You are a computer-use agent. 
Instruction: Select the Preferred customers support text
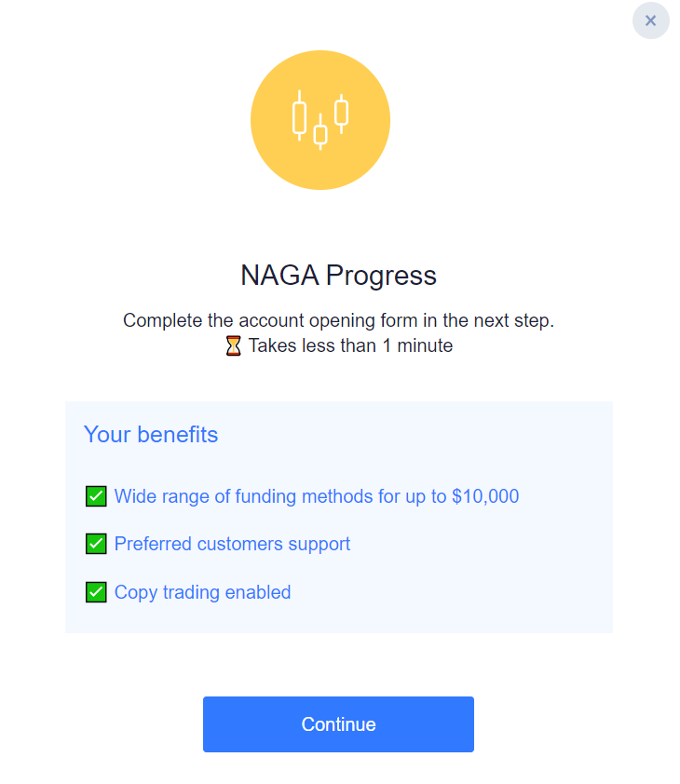coord(232,544)
